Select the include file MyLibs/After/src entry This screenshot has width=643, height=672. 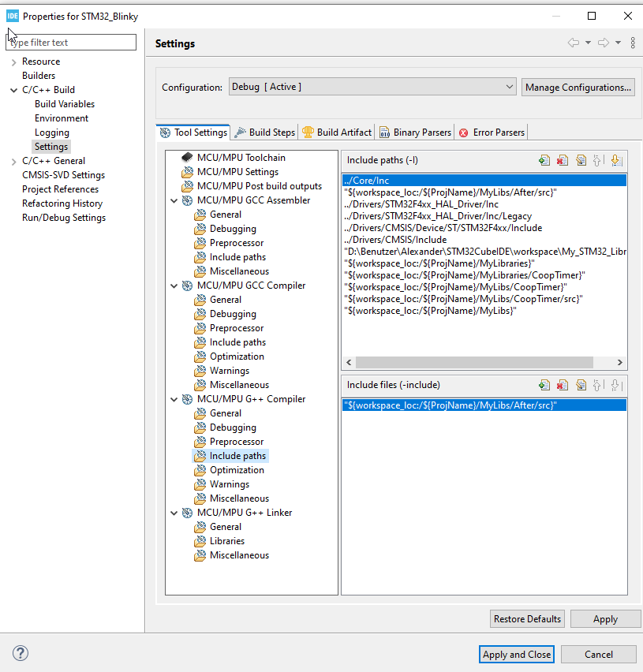click(484, 405)
